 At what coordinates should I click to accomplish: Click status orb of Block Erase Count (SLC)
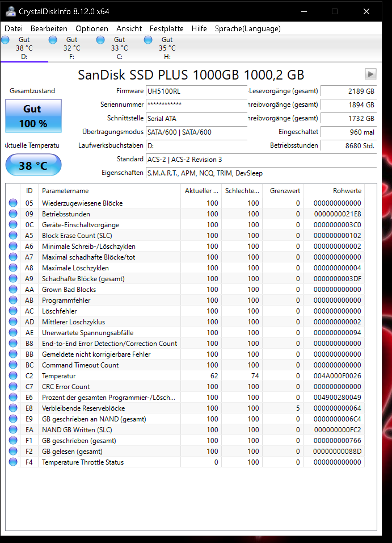pyautogui.click(x=13, y=236)
